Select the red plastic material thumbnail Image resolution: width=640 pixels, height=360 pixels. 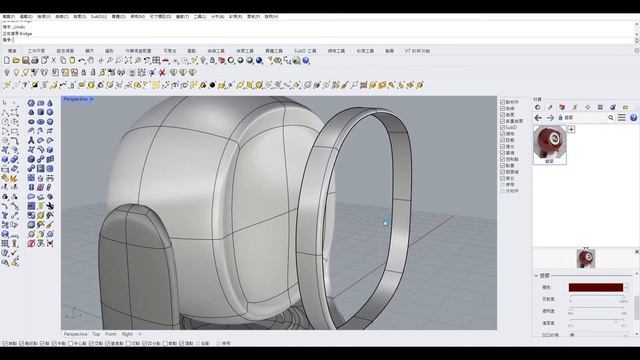coord(550,145)
